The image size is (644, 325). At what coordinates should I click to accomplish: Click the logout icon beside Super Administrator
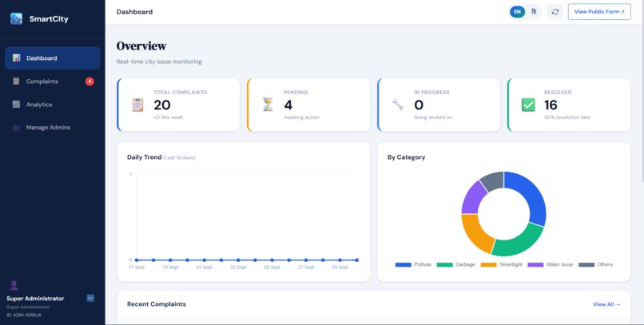tap(90, 298)
